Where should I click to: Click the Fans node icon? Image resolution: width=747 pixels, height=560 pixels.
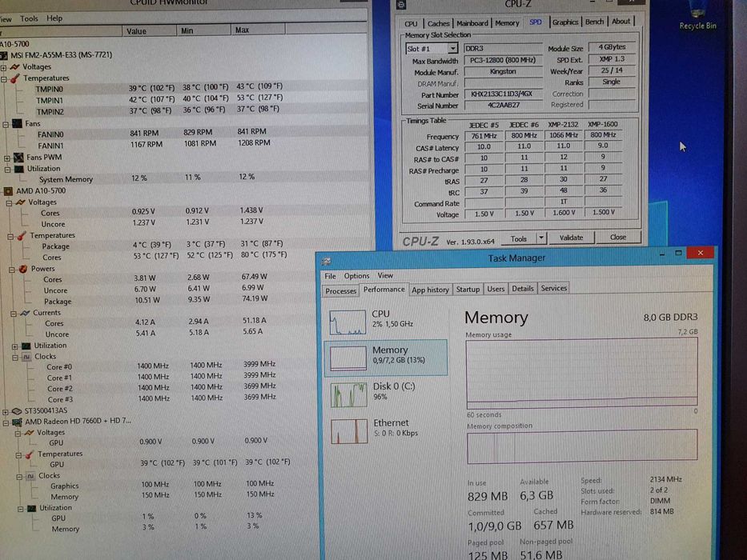[x=17, y=124]
